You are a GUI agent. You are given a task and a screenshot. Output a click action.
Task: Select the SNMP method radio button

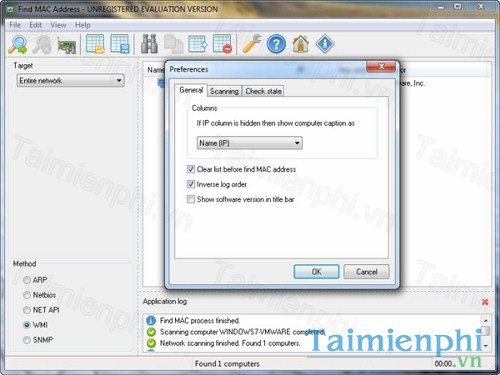[27, 340]
